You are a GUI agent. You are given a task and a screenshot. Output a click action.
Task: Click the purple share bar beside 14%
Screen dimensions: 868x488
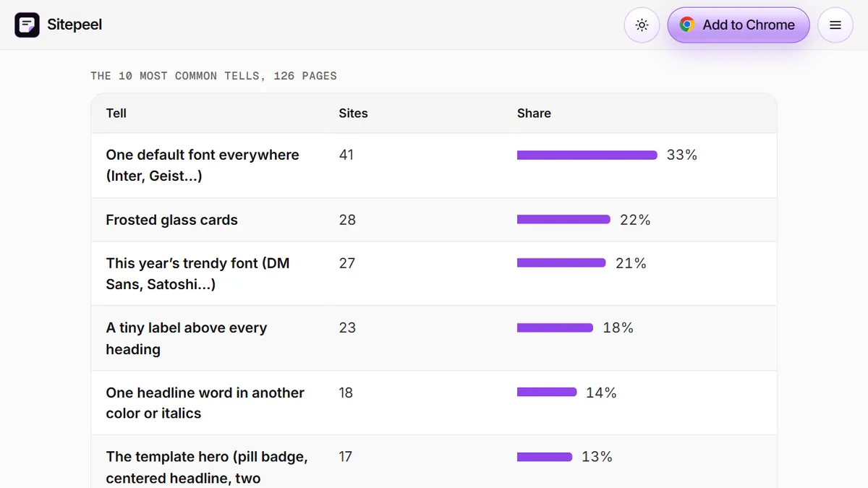click(x=547, y=393)
